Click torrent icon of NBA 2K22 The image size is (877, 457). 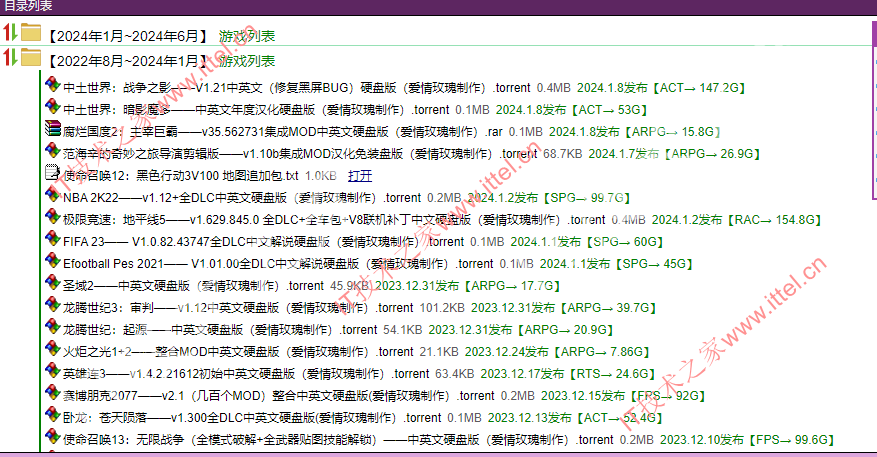click(53, 195)
